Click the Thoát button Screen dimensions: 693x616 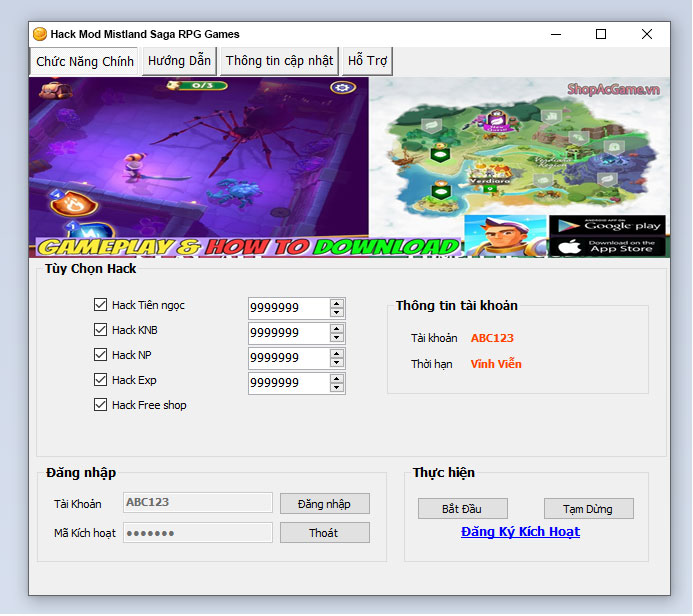tap(325, 533)
